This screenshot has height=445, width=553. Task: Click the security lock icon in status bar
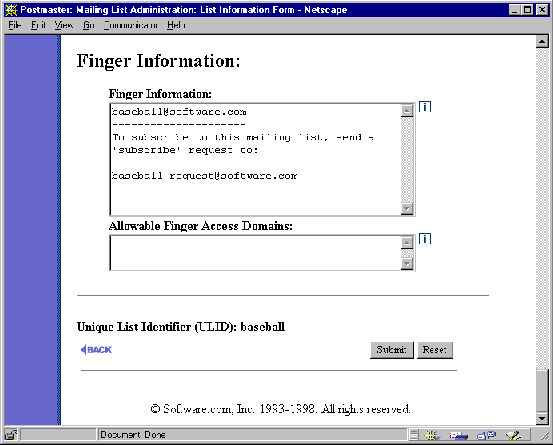point(11,435)
